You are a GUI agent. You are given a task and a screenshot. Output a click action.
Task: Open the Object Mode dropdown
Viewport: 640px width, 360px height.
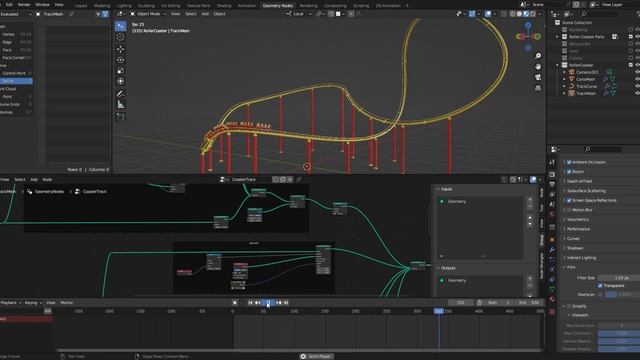tap(148, 14)
